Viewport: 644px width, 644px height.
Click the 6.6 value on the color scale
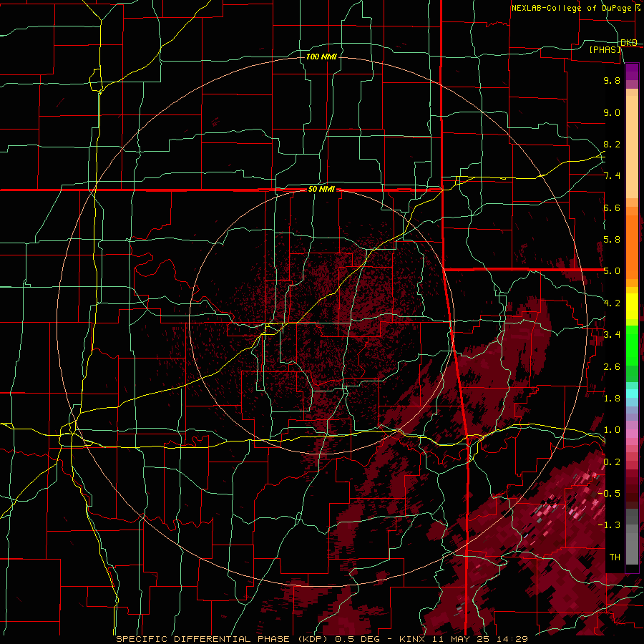click(x=612, y=208)
